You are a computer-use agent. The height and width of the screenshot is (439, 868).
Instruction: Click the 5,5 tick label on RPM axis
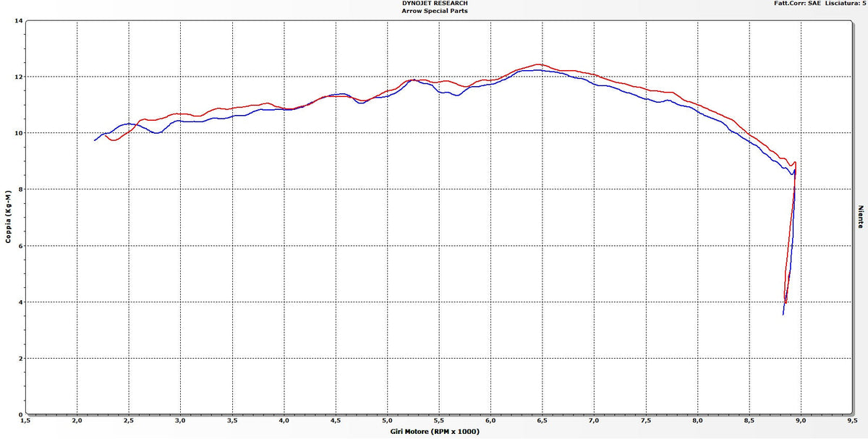tap(439, 420)
